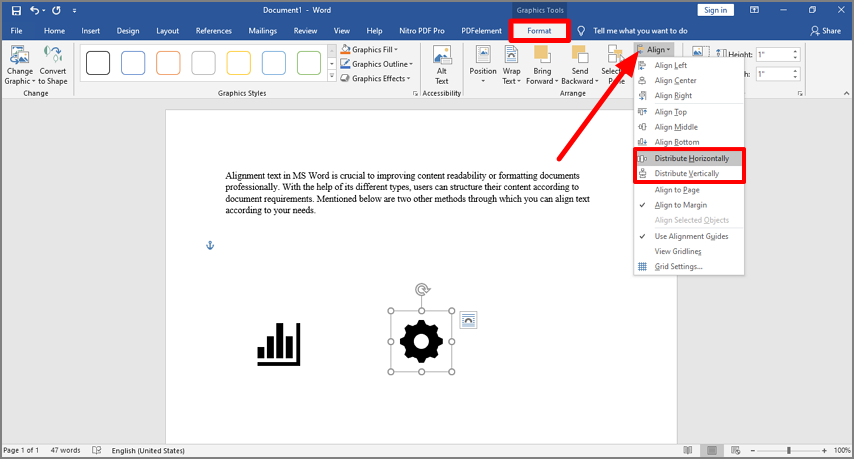Click Send Backward icon
This screenshot has height=459, width=854.
tap(580, 55)
